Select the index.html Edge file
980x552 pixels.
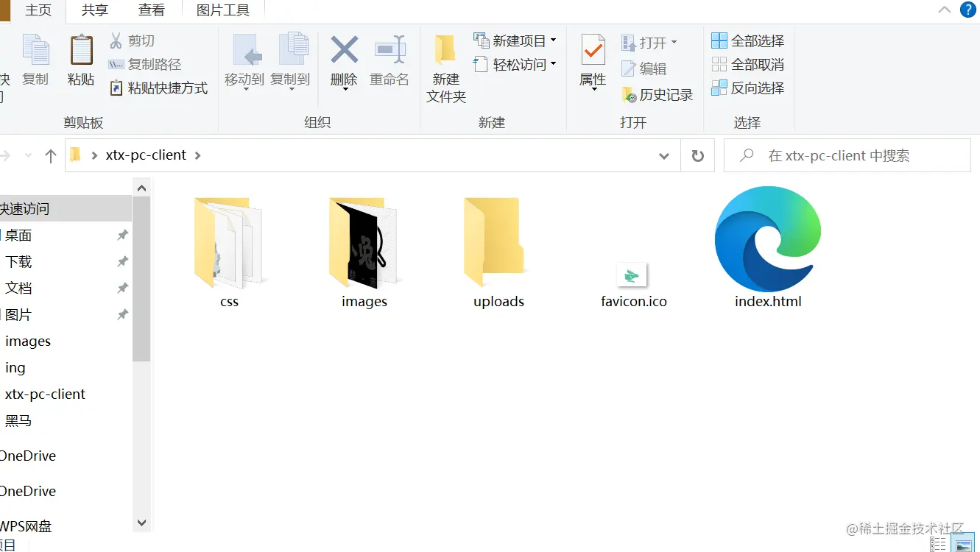(x=768, y=249)
